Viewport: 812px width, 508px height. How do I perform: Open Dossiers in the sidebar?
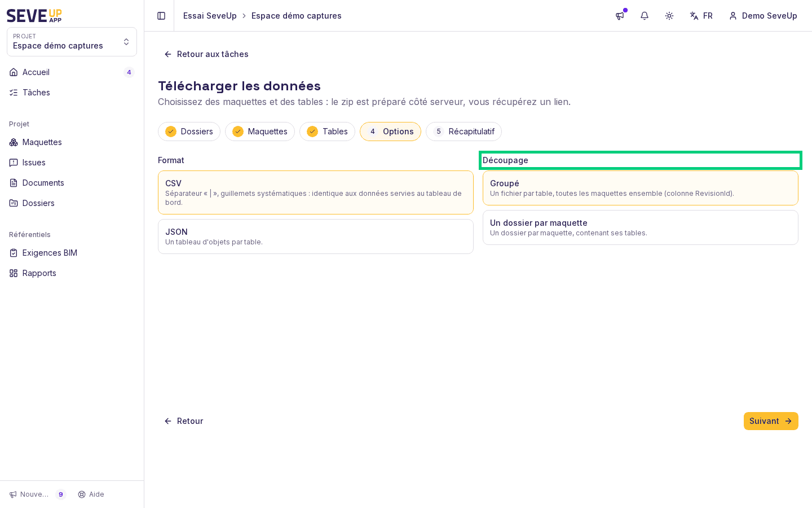(72, 203)
